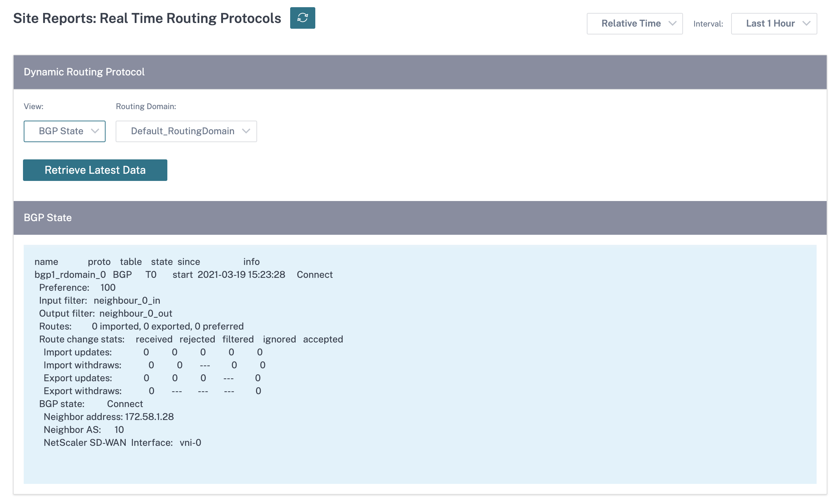836x504 pixels.
Task: Click the filtered column heading
Action: 238,339
